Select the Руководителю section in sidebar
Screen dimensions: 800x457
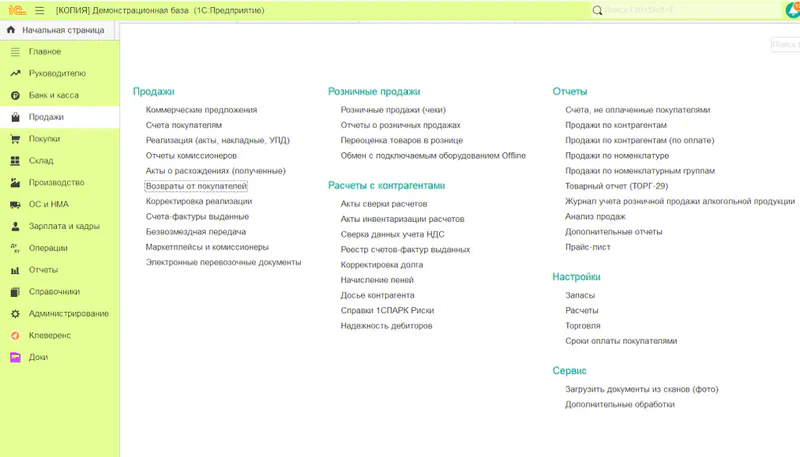(57, 73)
